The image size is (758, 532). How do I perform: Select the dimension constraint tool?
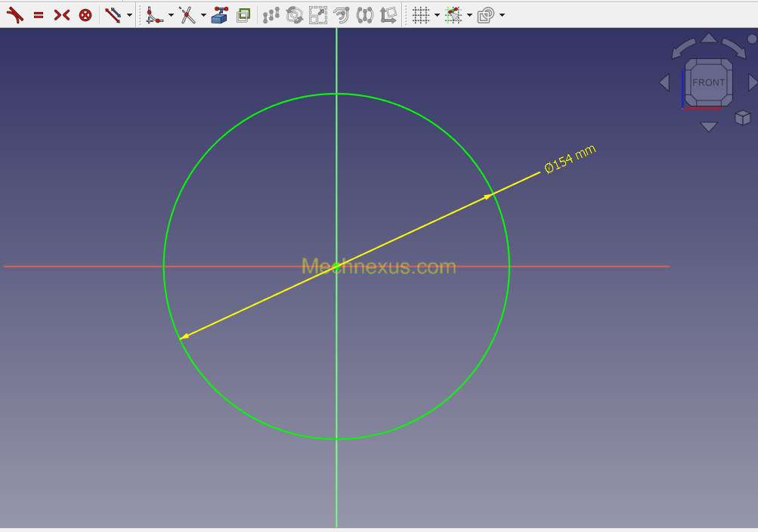click(x=113, y=14)
